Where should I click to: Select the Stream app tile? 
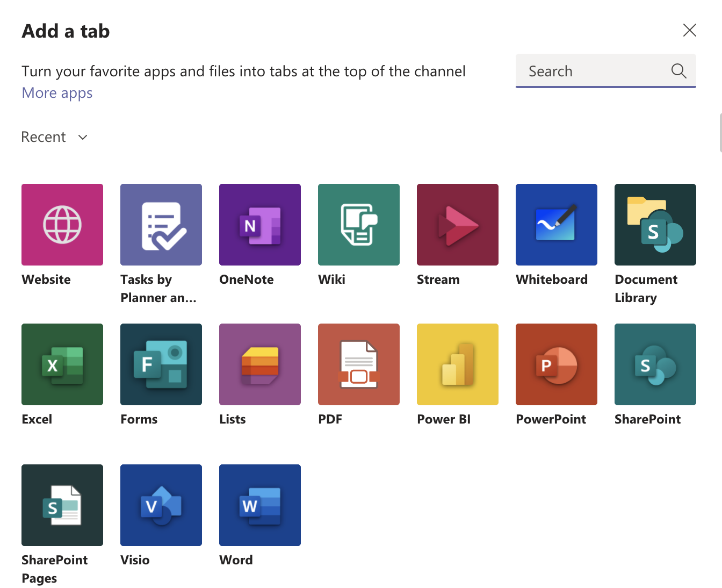coord(458,225)
